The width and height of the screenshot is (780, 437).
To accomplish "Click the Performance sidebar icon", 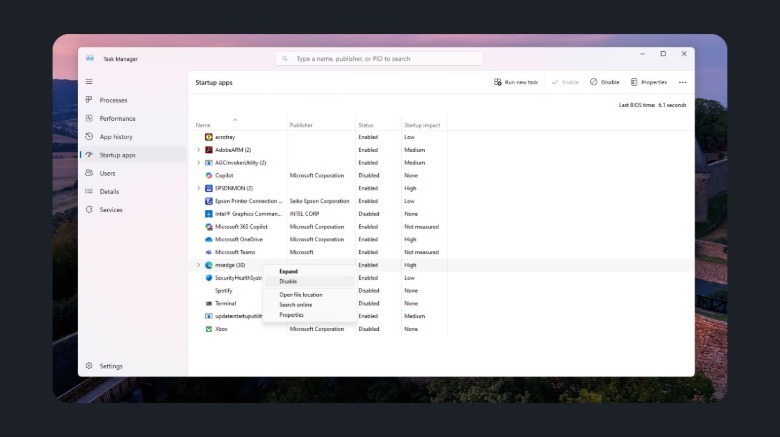I will click(x=89, y=118).
